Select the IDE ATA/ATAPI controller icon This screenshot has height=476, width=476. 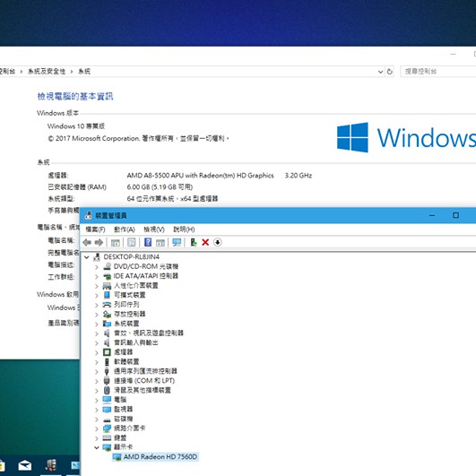click(108, 276)
